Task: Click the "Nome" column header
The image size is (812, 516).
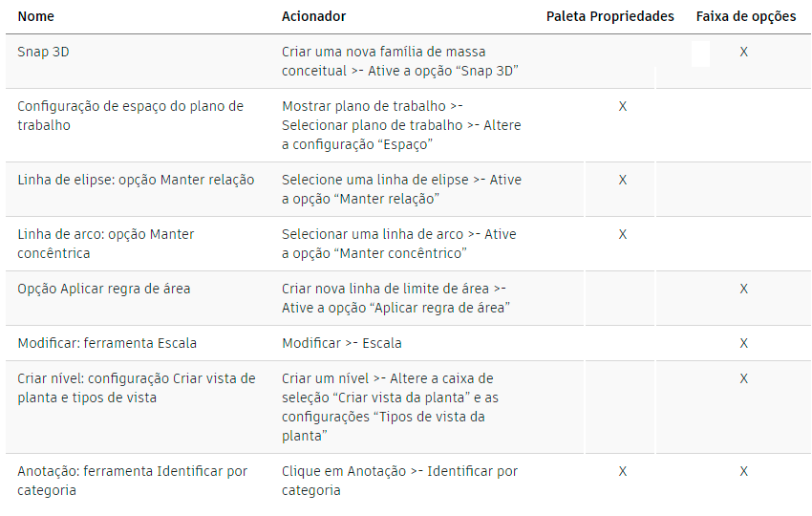Action: pyautogui.click(x=34, y=16)
